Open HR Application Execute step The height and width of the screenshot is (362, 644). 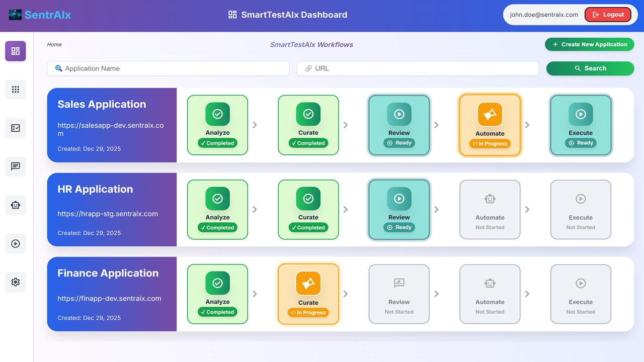click(581, 210)
